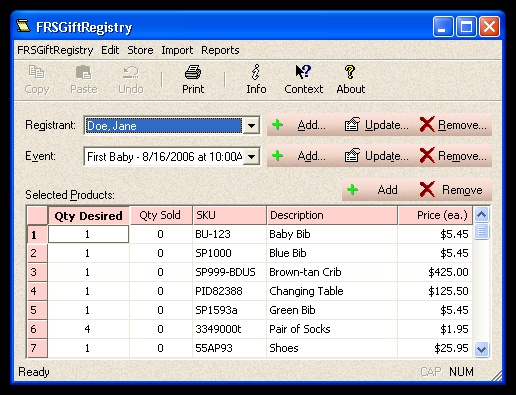
Task: Click the FRSGiftRegistry title bar app icon
Action: point(23,26)
